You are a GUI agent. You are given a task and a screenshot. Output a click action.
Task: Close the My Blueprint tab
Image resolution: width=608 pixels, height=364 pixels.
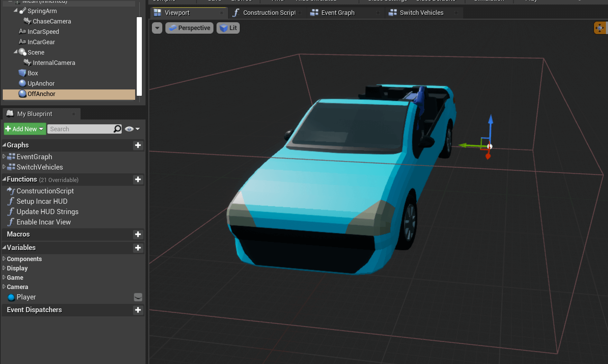coord(73,114)
